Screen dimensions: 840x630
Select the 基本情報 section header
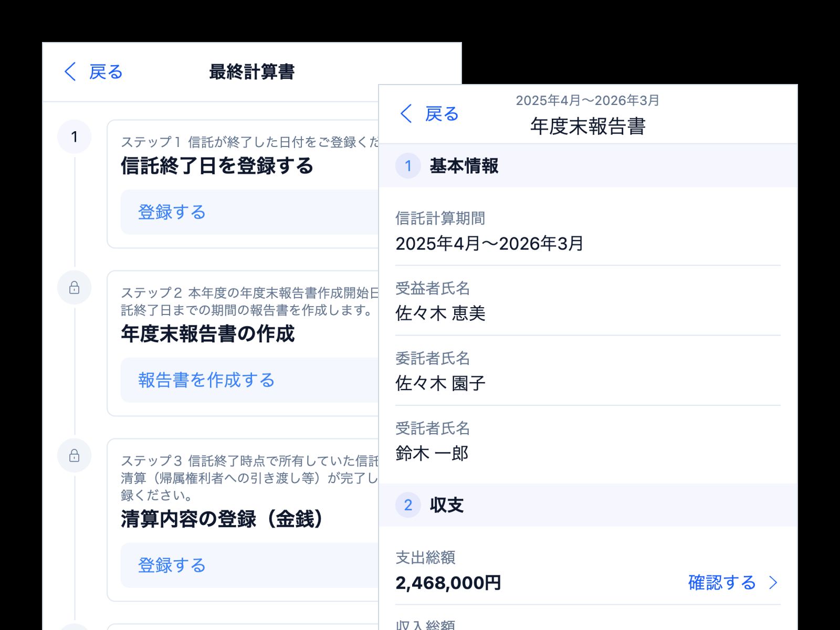465,167
